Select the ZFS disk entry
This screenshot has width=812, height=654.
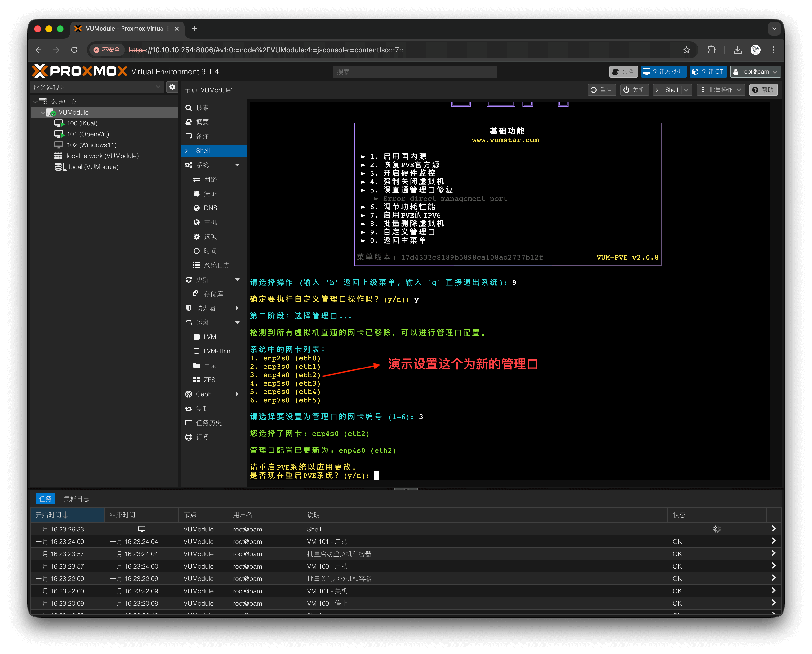click(209, 380)
